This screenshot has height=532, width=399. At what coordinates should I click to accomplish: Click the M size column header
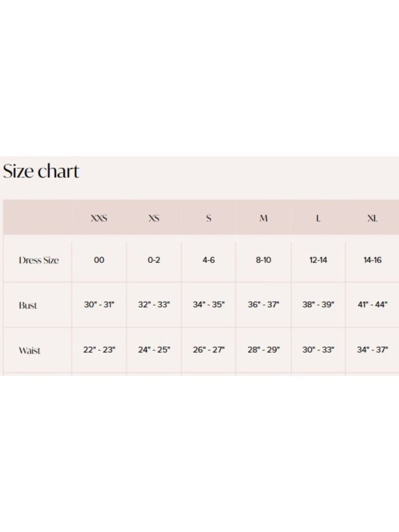click(x=263, y=218)
